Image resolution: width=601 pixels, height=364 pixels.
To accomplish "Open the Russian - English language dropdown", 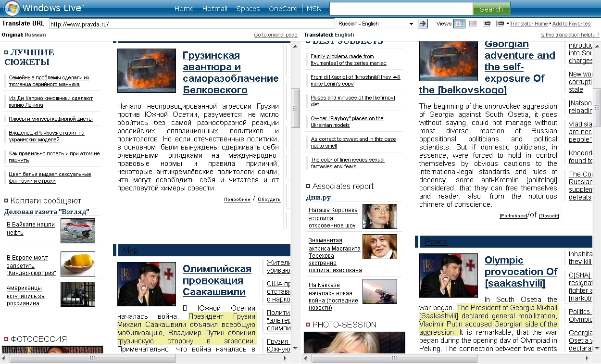I will click(376, 24).
